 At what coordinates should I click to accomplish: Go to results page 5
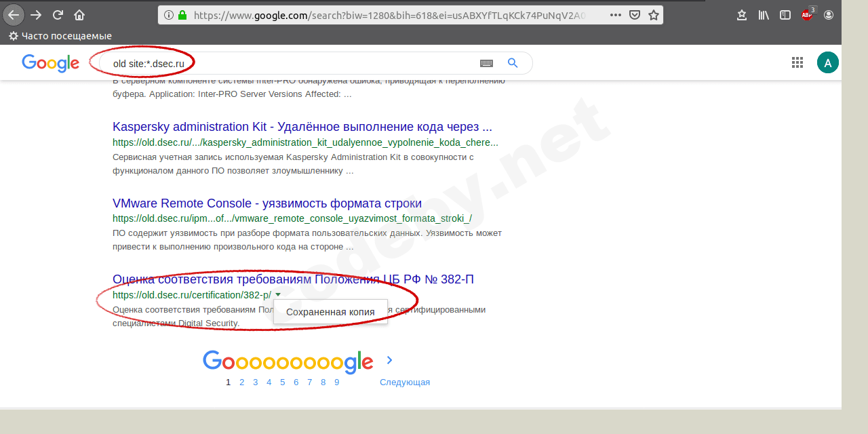(x=283, y=382)
